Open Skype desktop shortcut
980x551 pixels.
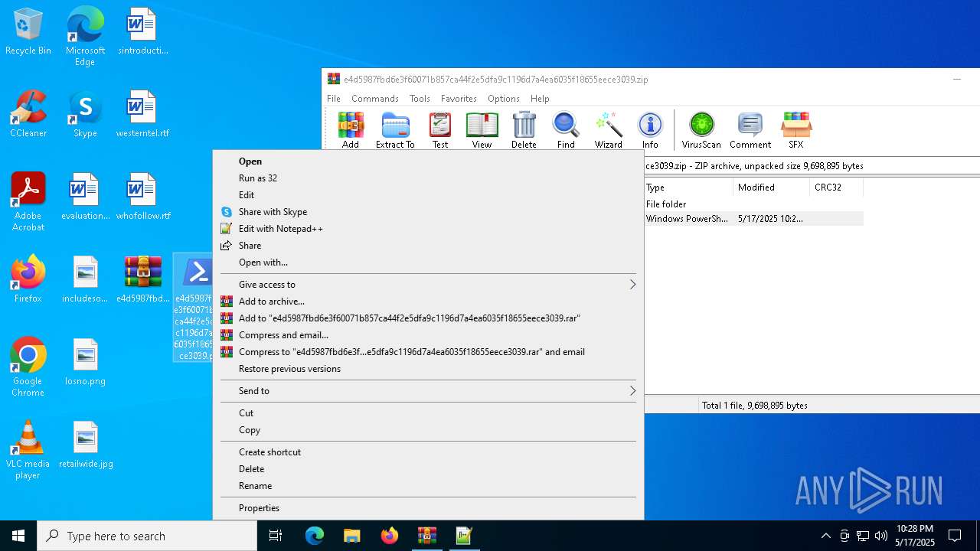[x=85, y=115]
